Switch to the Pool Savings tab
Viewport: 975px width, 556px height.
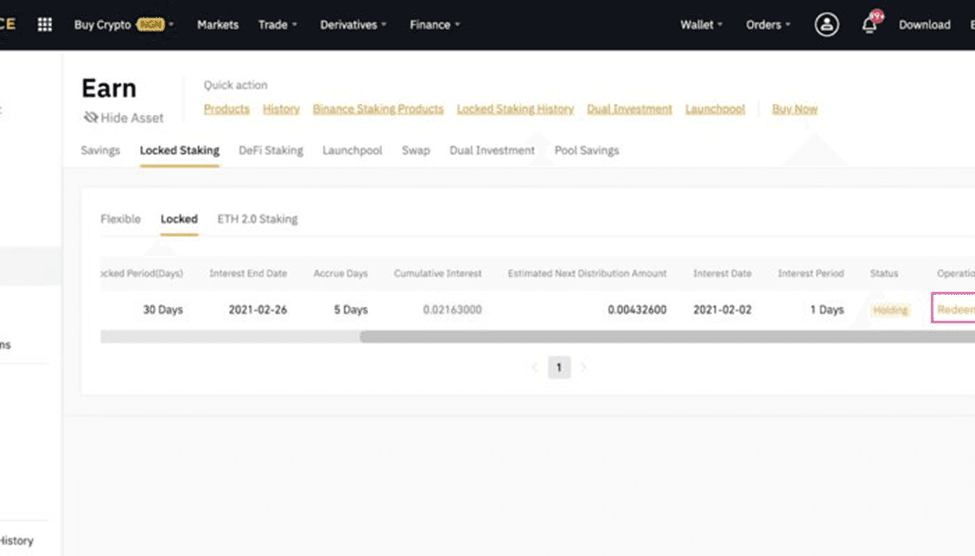click(x=586, y=151)
